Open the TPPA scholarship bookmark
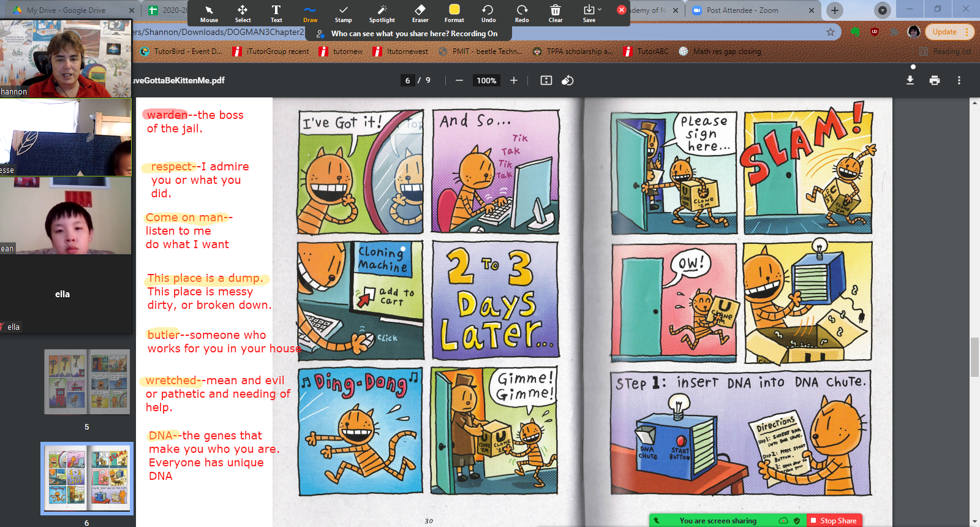Screen dimensions: 980x527 click(573, 51)
